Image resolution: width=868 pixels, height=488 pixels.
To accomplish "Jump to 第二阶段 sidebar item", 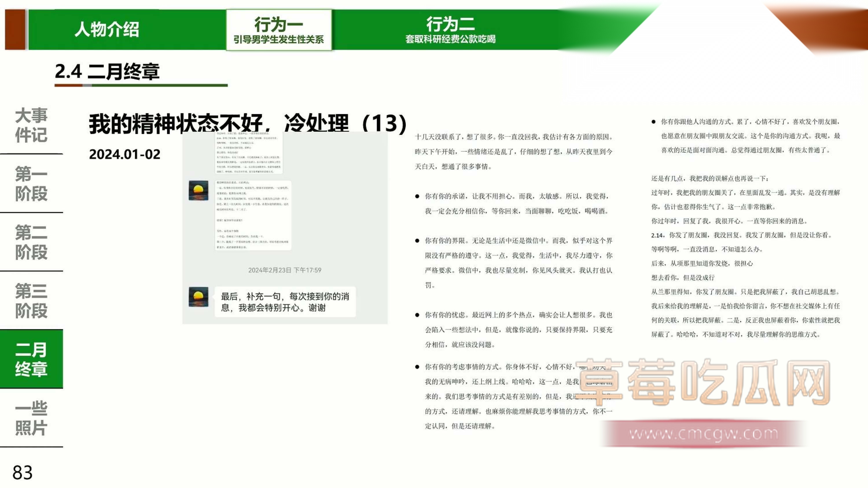I will coord(31,242).
